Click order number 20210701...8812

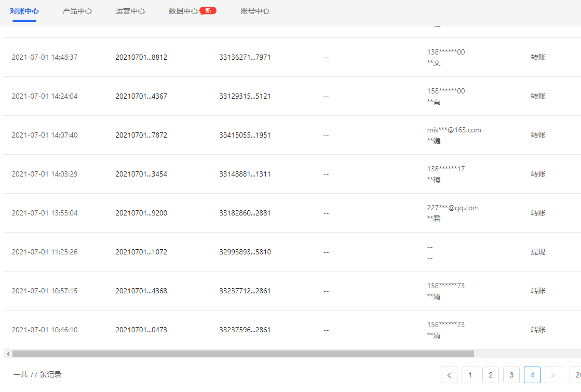pyautogui.click(x=141, y=57)
